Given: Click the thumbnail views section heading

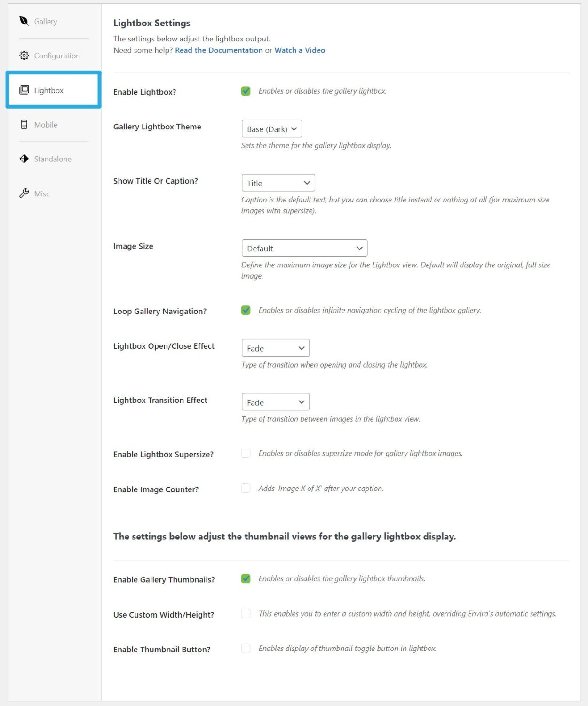Looking at the screenshot, I should (x=285, y=537).
